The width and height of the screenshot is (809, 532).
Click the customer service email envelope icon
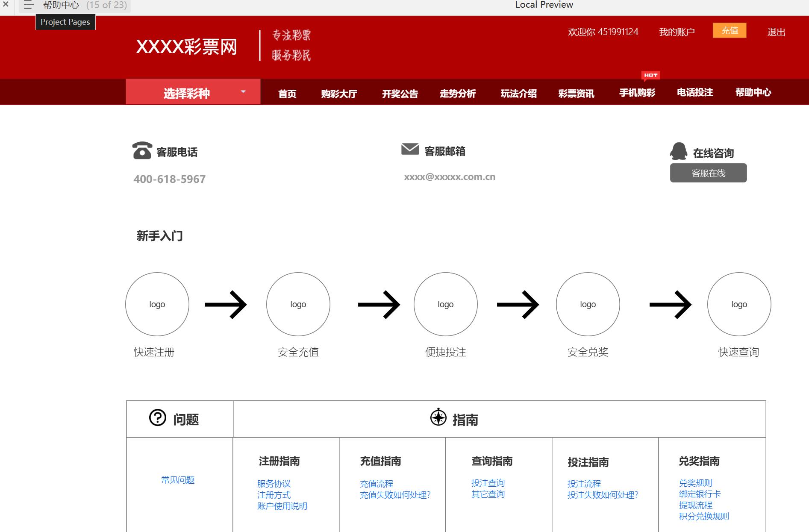[x=410, y=149]
